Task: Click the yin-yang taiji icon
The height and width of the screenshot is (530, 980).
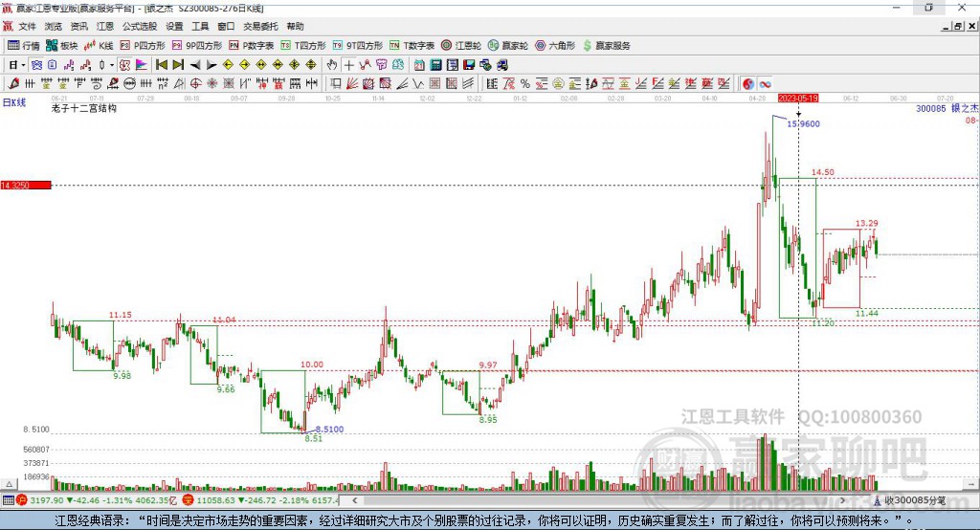Action: (x=748, y=84)
